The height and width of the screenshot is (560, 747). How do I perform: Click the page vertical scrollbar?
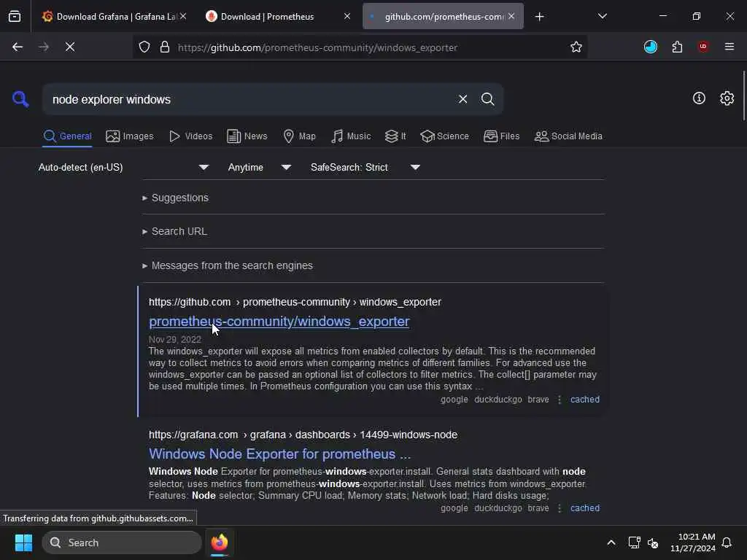click(x=743, y=96)
